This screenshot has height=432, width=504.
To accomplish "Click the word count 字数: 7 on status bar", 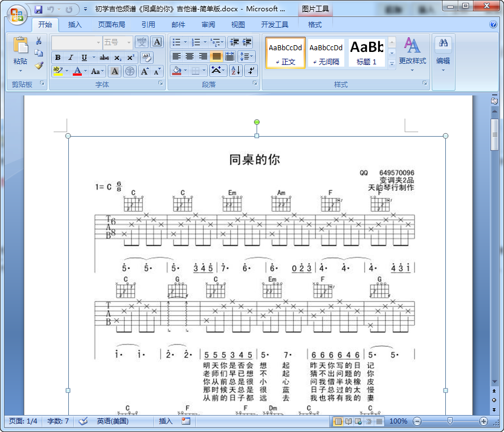I will (x=56, y=421).
